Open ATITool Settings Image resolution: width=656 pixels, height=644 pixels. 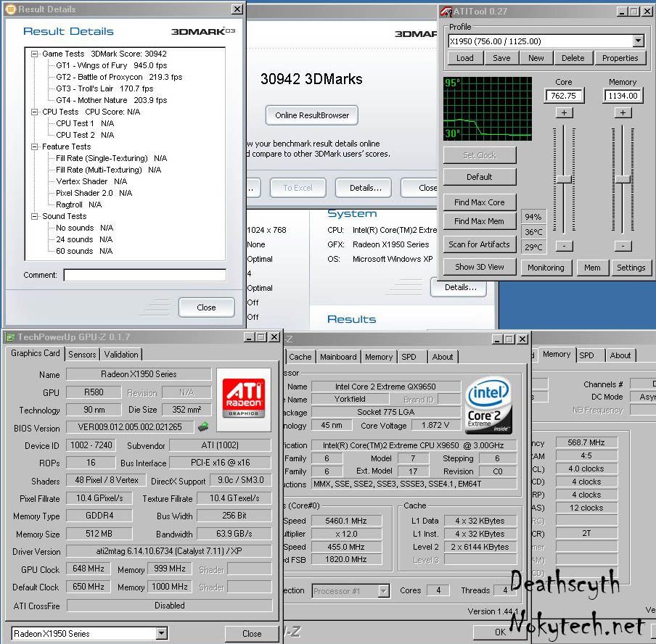pyautogui.click(x=631, y=268)
